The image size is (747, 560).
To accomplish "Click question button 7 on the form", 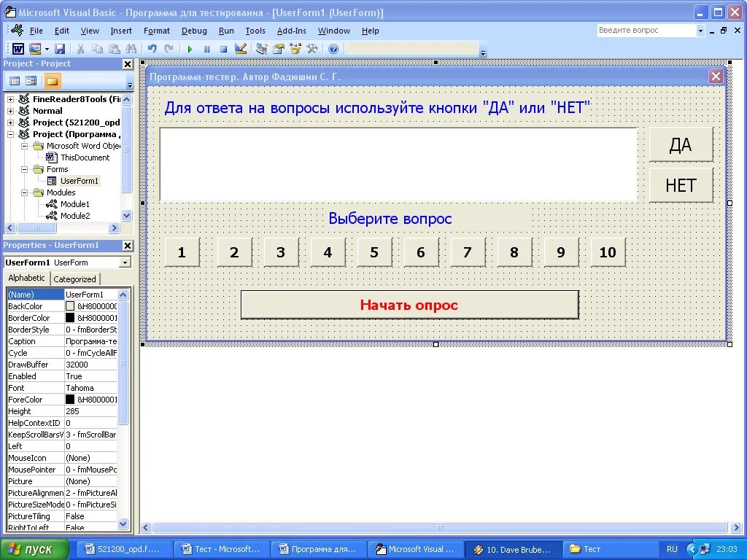I will pyautogui.click(x=467, y=252).
